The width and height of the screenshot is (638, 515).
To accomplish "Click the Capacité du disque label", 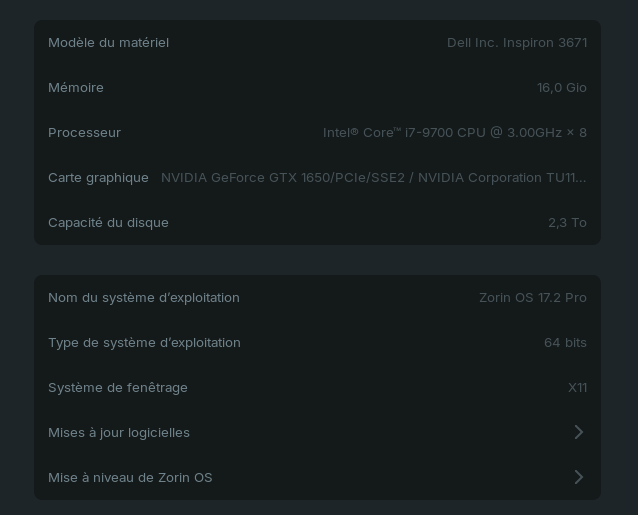I will click(x=108, y=222).
